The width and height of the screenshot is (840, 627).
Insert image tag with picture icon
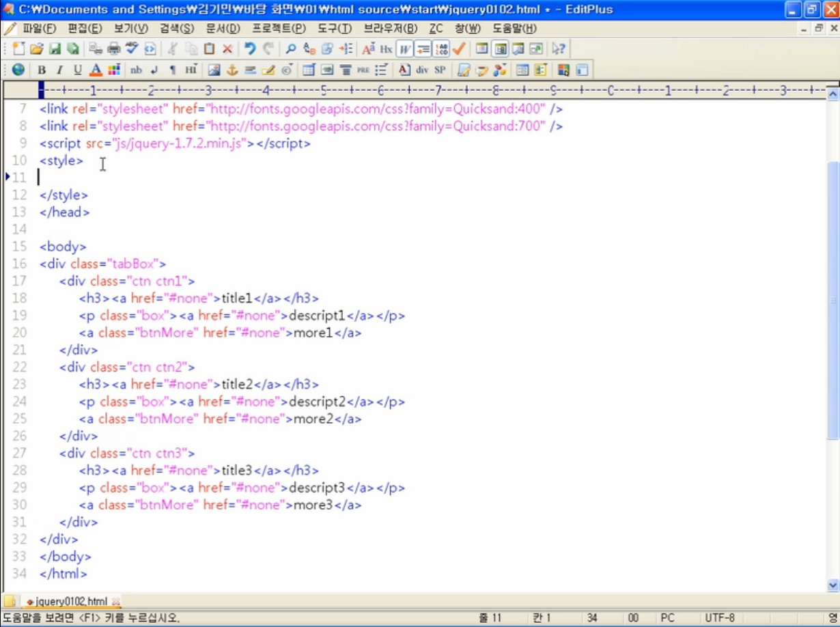(214, 70)
